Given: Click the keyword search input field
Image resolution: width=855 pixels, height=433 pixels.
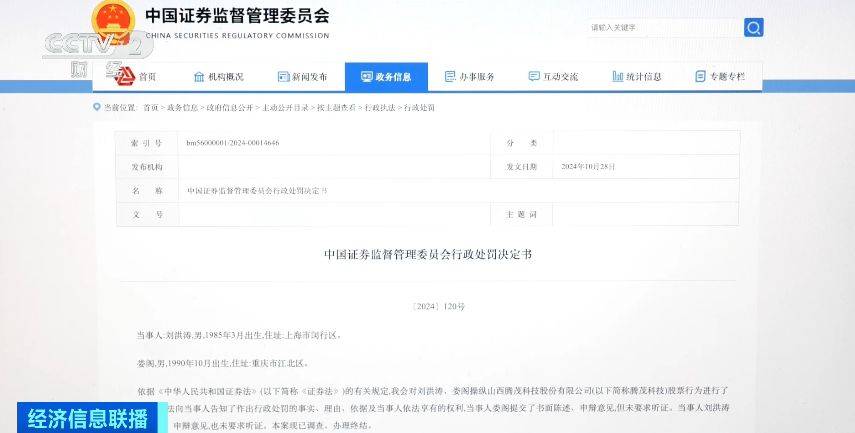Looking at the screenshot, I should (x=664, y=28).
